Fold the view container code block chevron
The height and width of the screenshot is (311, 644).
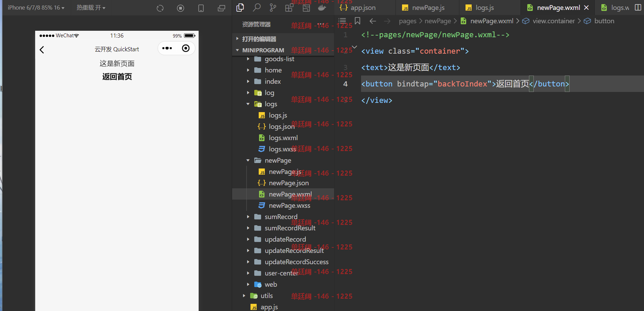click(354, 47)
